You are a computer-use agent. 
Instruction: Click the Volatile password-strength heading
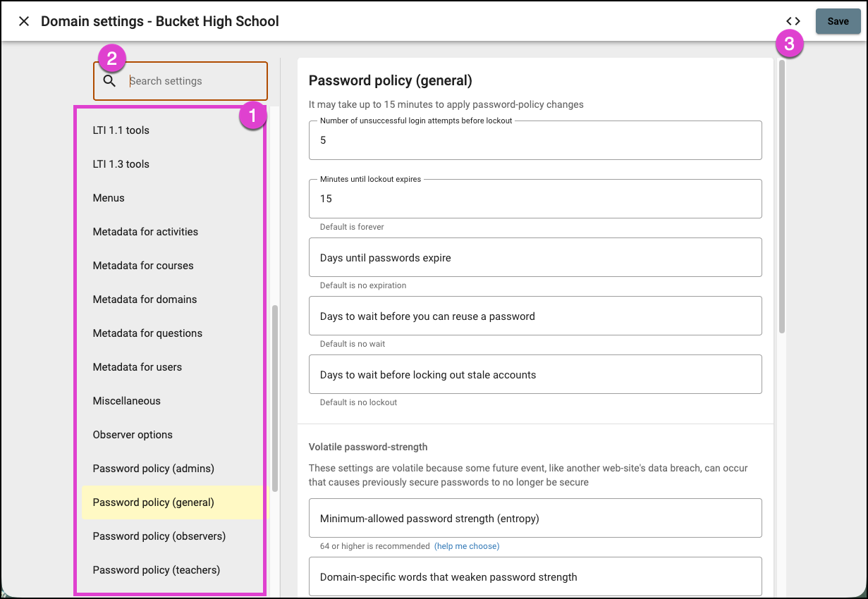368,447
